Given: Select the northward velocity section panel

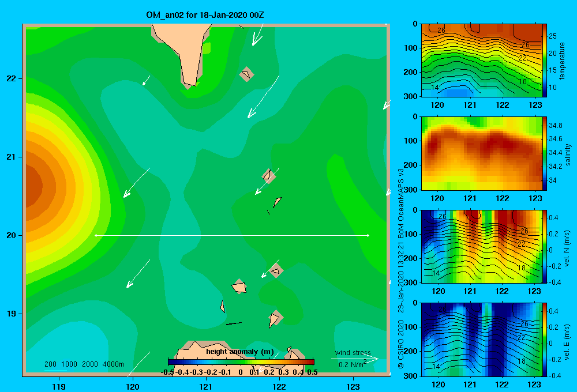Looking at the screenshot, I should click(x=482, y=246).
